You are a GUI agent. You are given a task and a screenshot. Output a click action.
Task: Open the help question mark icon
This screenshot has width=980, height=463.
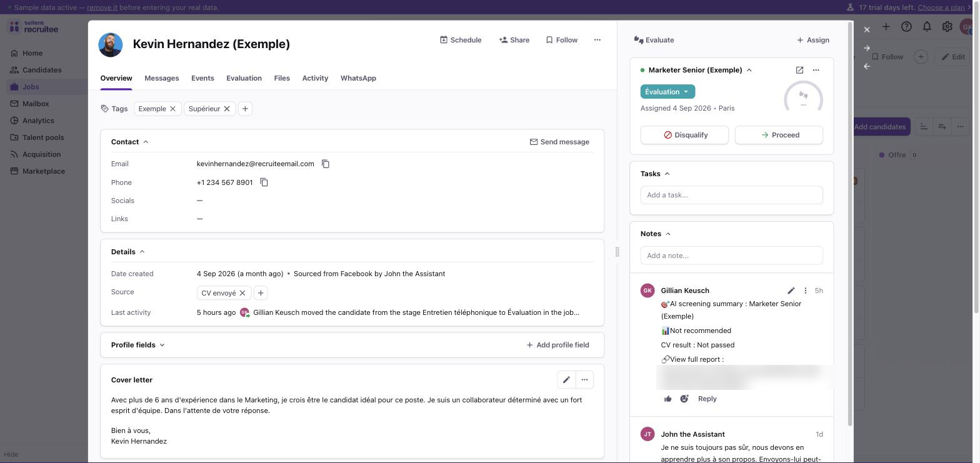coord(906,27)
